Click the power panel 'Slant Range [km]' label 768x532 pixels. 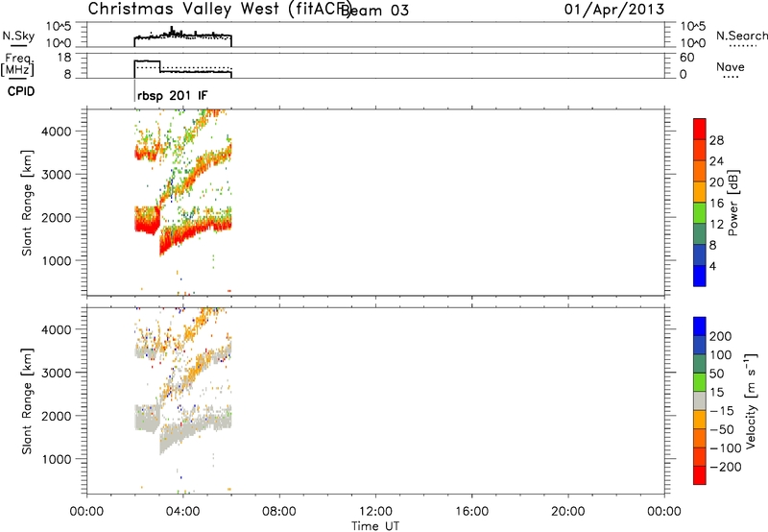27,203
